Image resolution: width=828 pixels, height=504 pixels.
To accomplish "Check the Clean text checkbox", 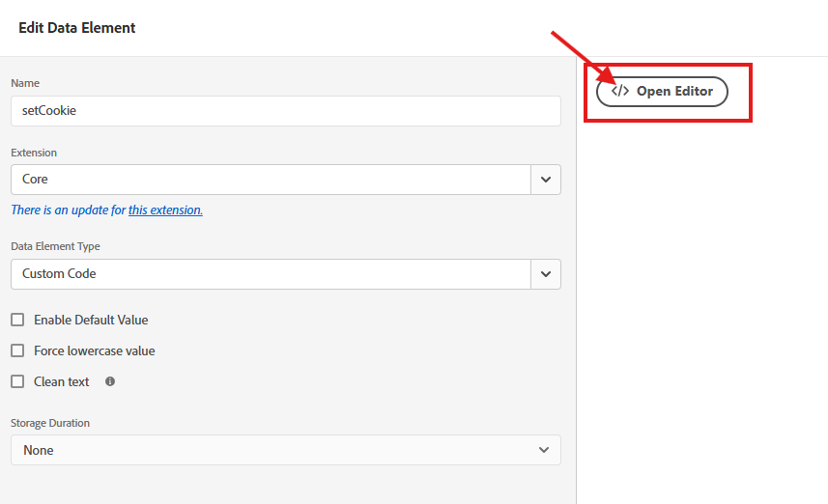I will pyautogui.click(x=17, y=381).
